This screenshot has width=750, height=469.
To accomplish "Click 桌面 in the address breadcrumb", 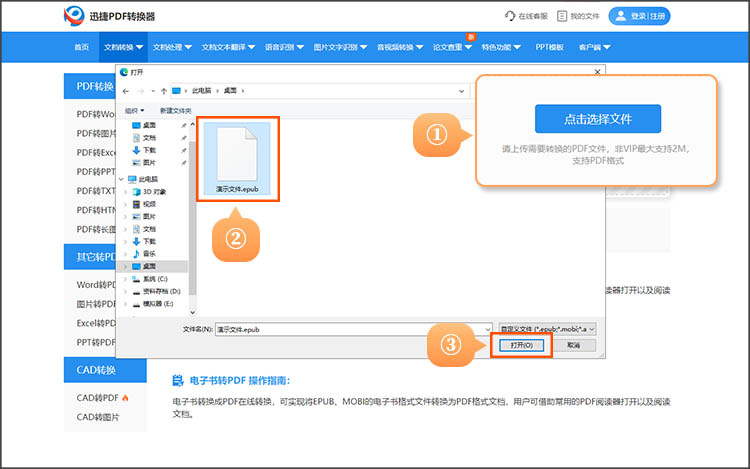I will [230, 90].
